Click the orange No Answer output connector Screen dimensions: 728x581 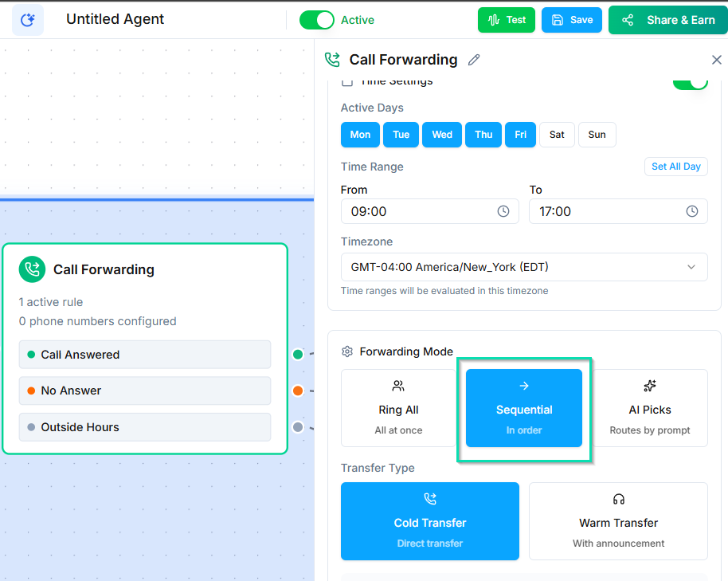click(x=298, y=391)
